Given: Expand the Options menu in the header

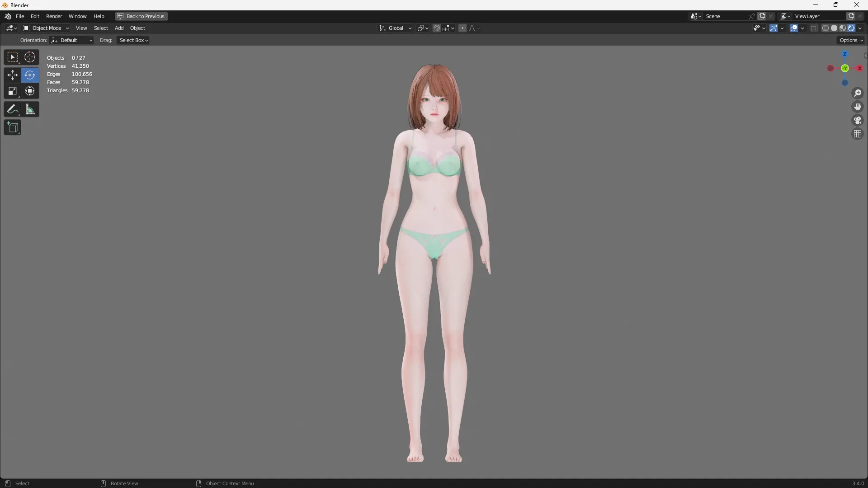Looking at the screenshot, I should (x=851, y=40).
